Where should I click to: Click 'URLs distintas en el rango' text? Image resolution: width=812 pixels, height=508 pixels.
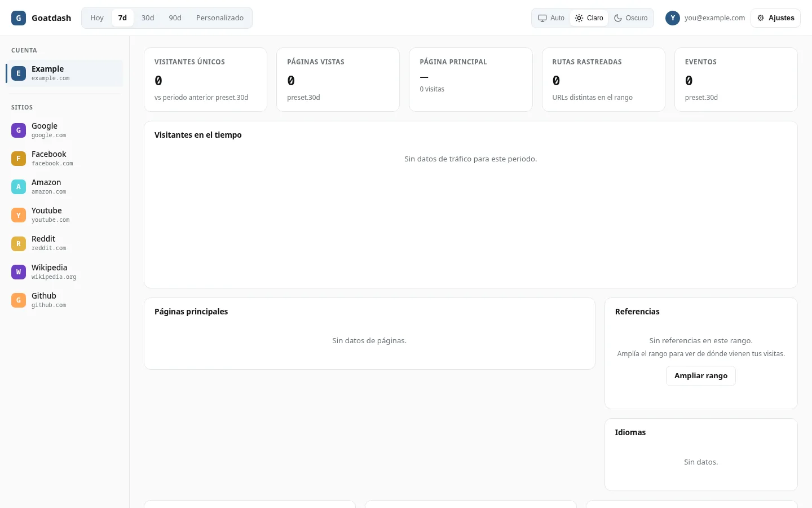click(593, 98)
